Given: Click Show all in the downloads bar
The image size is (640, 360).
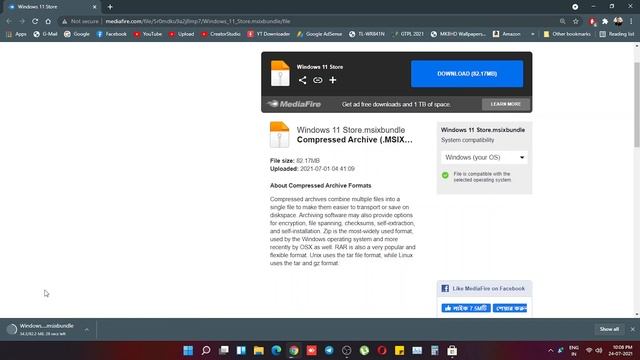Looking at the screenshot, I should pos(609,329).
